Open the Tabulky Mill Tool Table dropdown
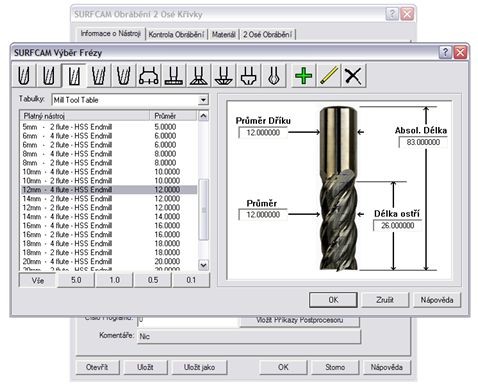This screenshot has height=386, width=478. pyautogui.click(x=203, y=100)
